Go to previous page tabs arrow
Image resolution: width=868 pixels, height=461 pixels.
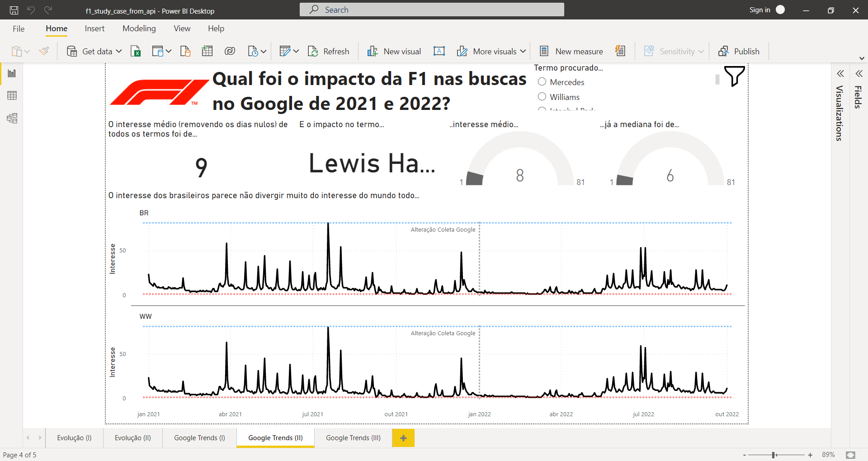coord(28,438)
